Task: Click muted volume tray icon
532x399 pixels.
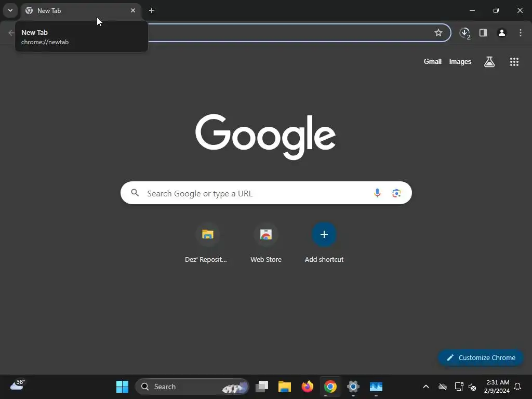Action: coord(472,387)
